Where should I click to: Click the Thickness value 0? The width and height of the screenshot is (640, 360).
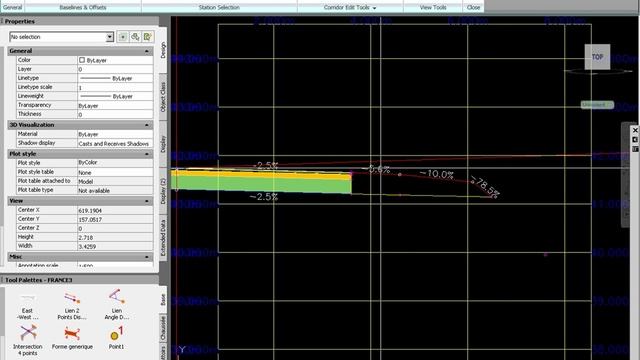click(x=115, y=114)
